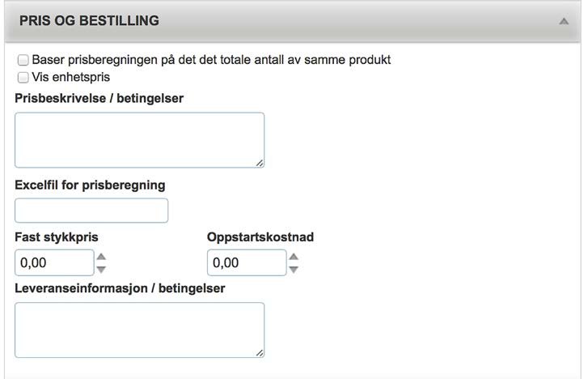This screenshot has height=379, width=588.
Task: Focus the Excelfil for prisberegning field
Action: [91, 211]
